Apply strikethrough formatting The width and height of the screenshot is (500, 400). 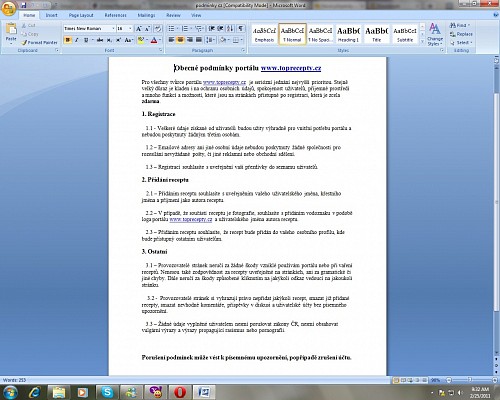click(100, 40)
